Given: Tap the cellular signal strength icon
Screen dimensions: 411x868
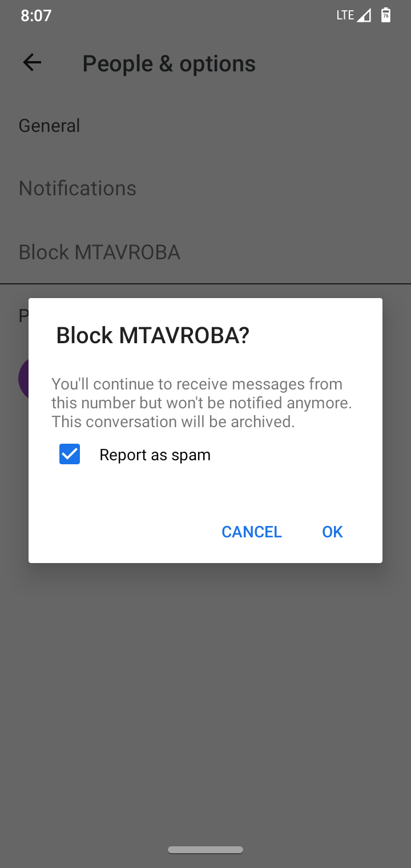Looking at the screenshot, I should click(364, 15).
